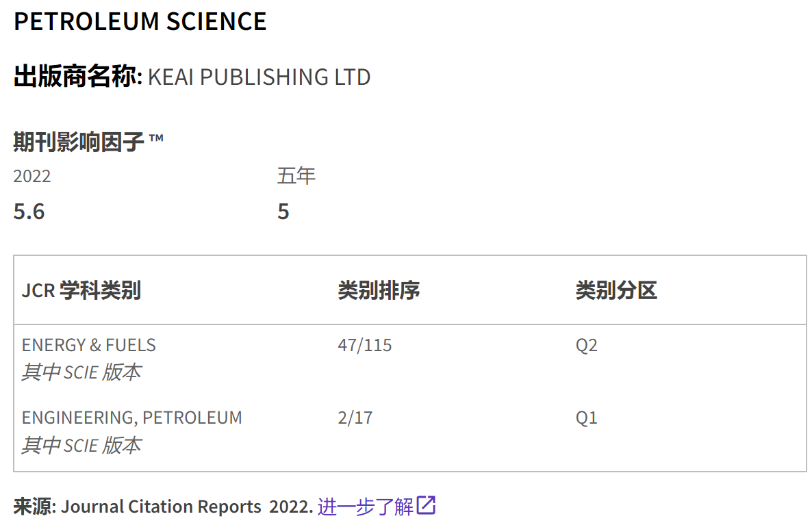Click the 类别排序 column header
812x525 pixels.
point(378,290)
